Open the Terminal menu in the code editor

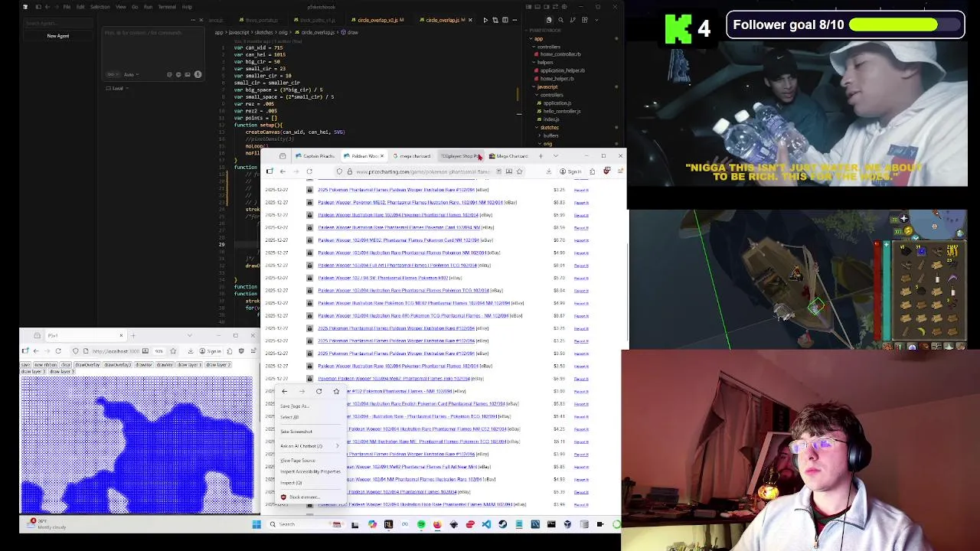[167, 7]
